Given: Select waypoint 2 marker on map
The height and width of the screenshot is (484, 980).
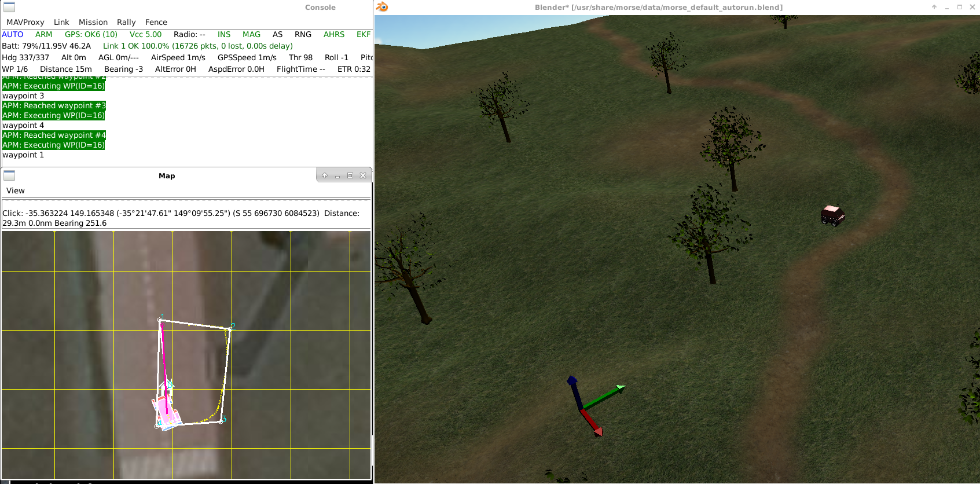Looking at the screenshot, I should tap(231, 328).
